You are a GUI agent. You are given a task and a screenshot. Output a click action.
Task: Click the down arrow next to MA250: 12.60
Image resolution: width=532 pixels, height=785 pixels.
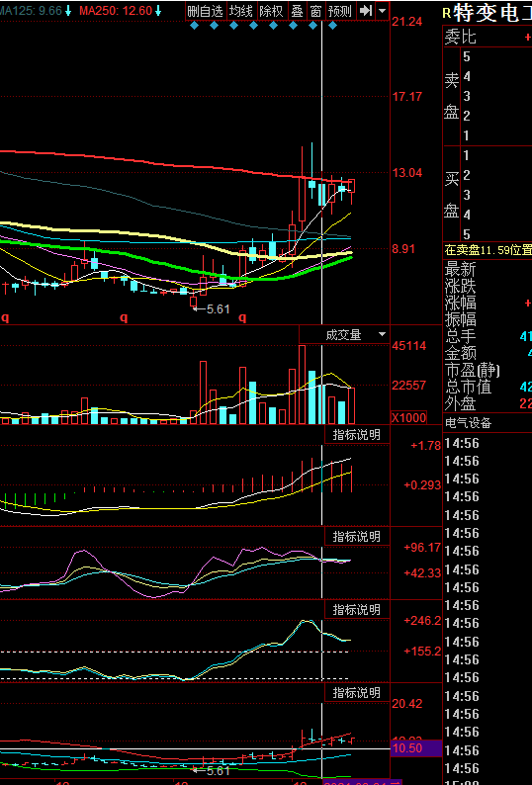[x=158, y=11]
